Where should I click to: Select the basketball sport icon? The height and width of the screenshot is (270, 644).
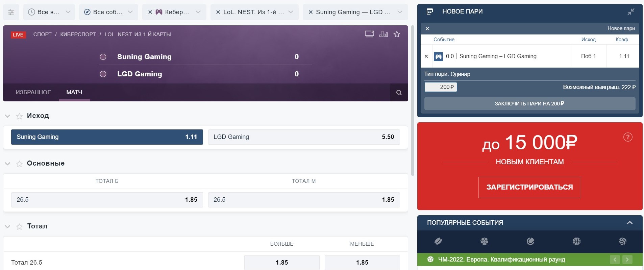[576, 241]
